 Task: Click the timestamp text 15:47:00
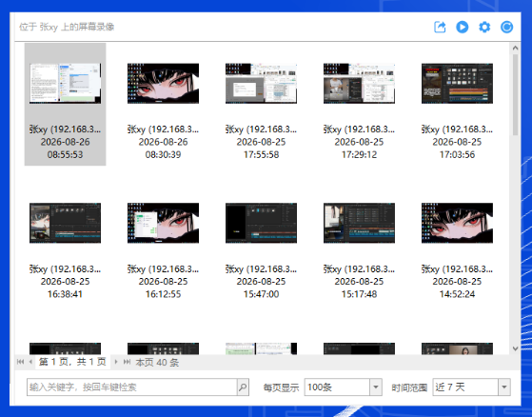(262, 294)
